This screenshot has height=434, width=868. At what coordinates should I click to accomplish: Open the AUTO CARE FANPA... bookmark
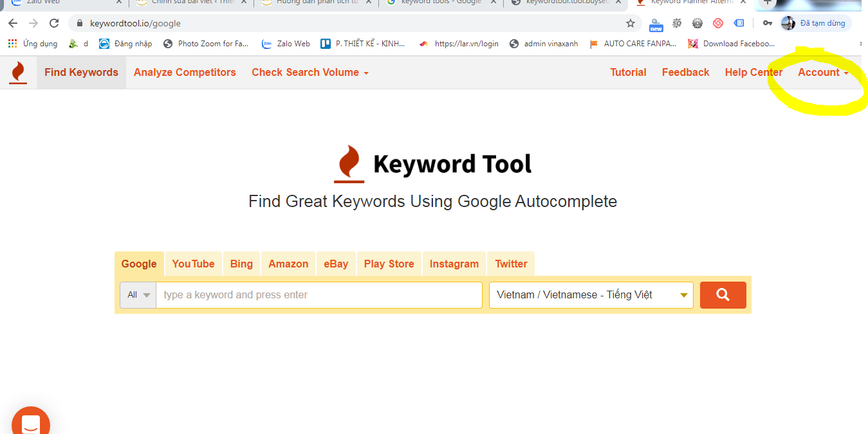633,44
